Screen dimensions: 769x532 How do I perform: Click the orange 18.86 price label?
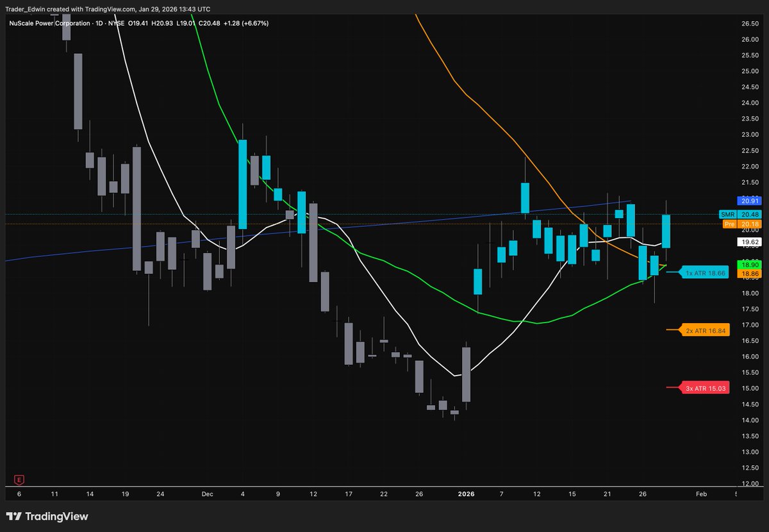[748, 273]
